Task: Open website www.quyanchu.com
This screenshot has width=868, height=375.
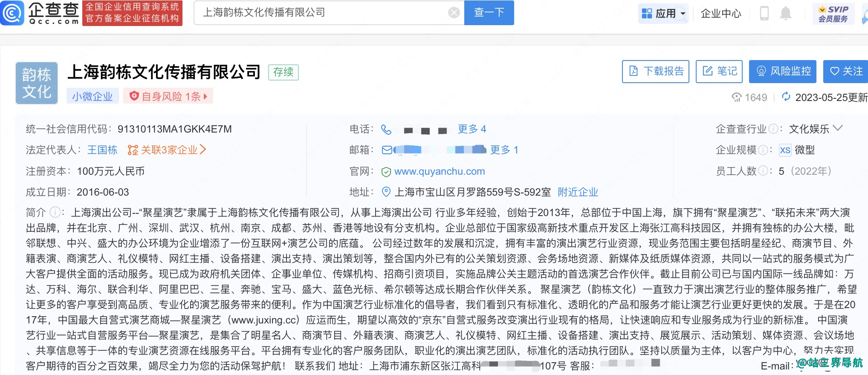Action: click(x=440, y=171)
